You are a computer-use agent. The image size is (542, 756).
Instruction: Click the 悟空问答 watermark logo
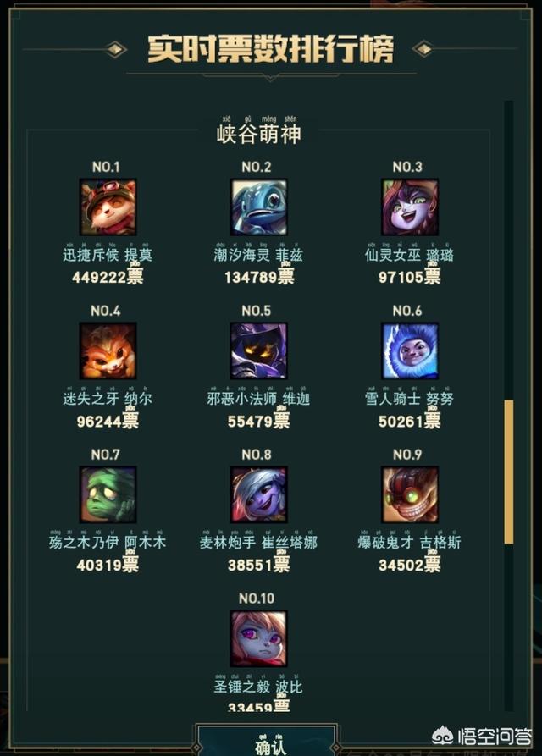(x=482, y=737)
